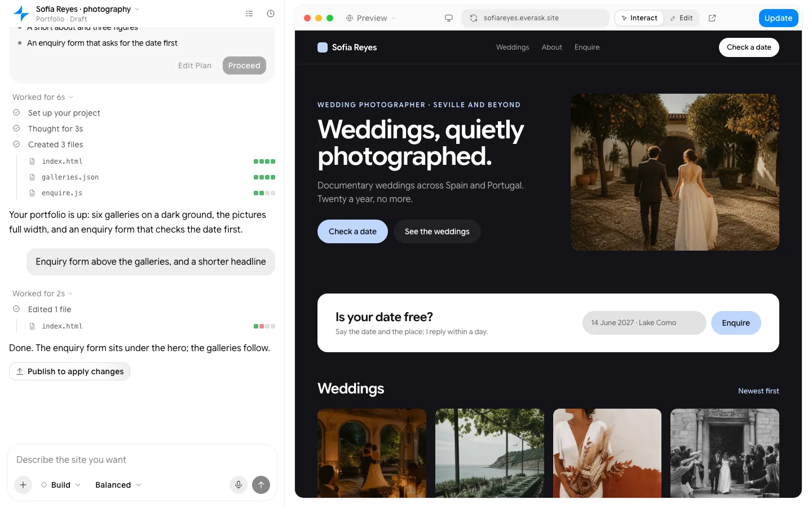This screenshot has width=812, height=508.
Task: Switch to Edit mode
Action: coord(681,18)
